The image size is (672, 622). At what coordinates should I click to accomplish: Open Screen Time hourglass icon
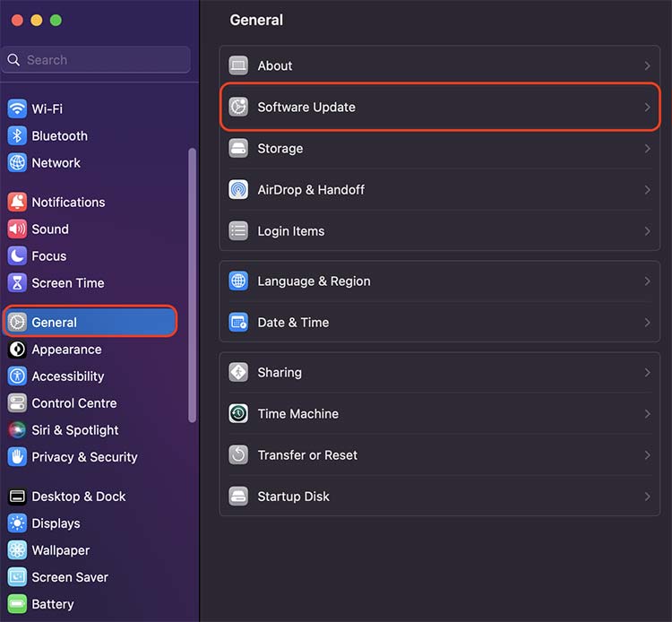pos(17,283)
